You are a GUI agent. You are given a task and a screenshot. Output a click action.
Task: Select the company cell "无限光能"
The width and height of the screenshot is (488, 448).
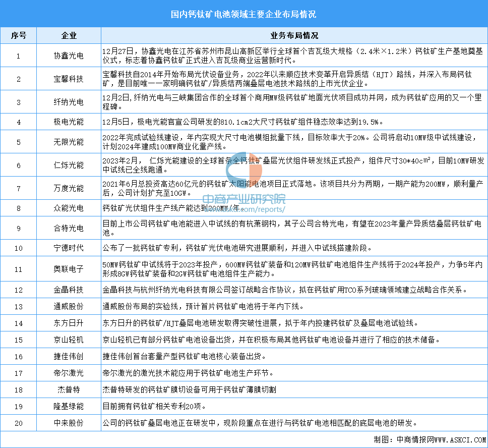pos(69,142)
